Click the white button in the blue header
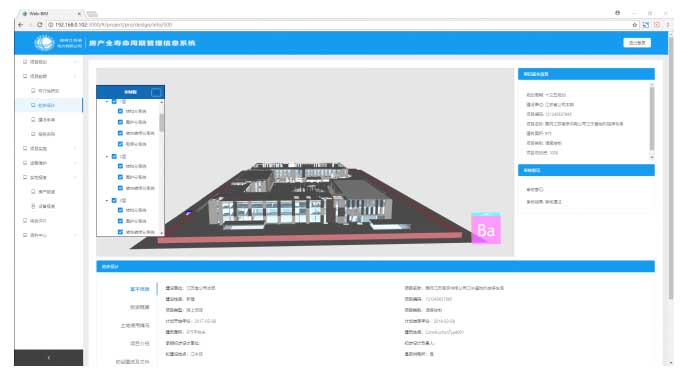The image size is (693, 376). tap(637, 43)
